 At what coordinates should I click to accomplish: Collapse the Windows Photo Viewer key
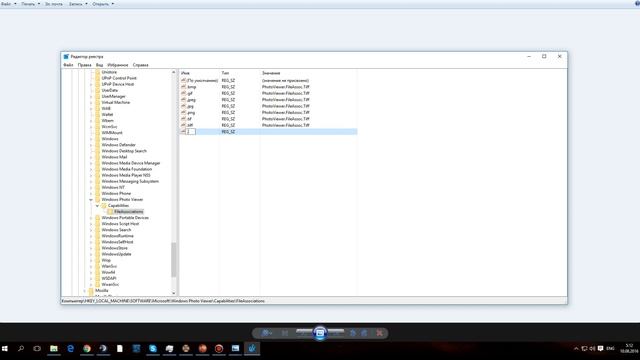coord(91,200)
